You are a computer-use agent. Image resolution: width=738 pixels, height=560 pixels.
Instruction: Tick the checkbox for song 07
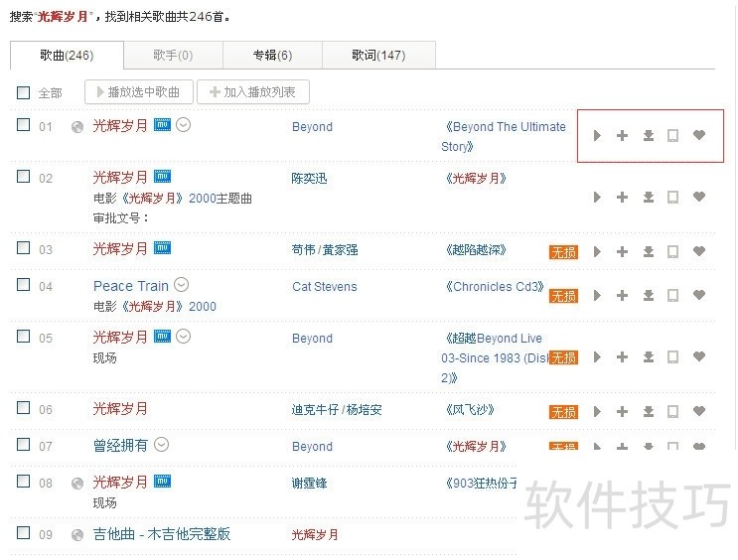(x=23, y=445)
